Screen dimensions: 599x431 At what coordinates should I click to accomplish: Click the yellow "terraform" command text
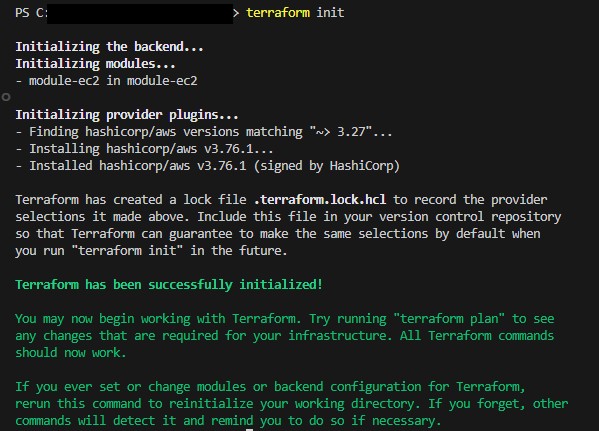coord(278,13)
